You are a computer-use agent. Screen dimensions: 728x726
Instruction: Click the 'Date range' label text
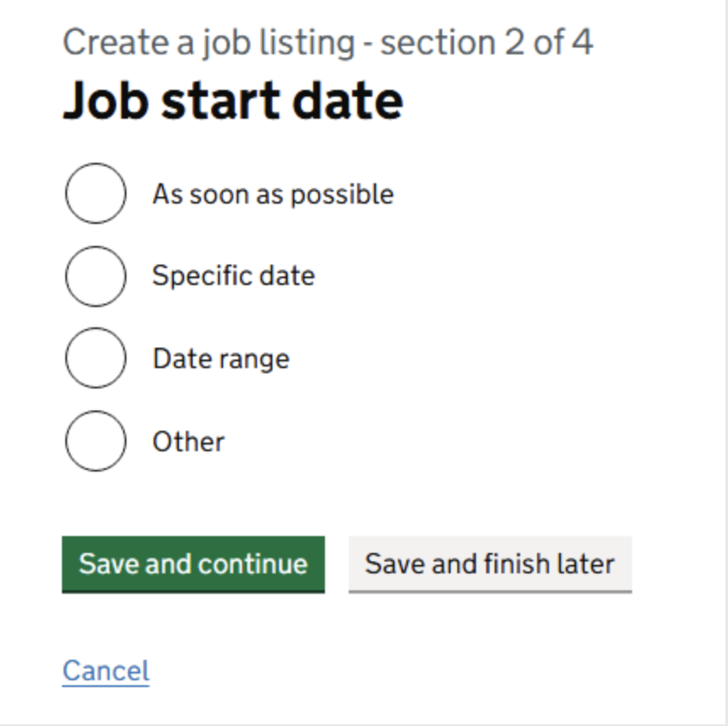(x=221, y=358)
